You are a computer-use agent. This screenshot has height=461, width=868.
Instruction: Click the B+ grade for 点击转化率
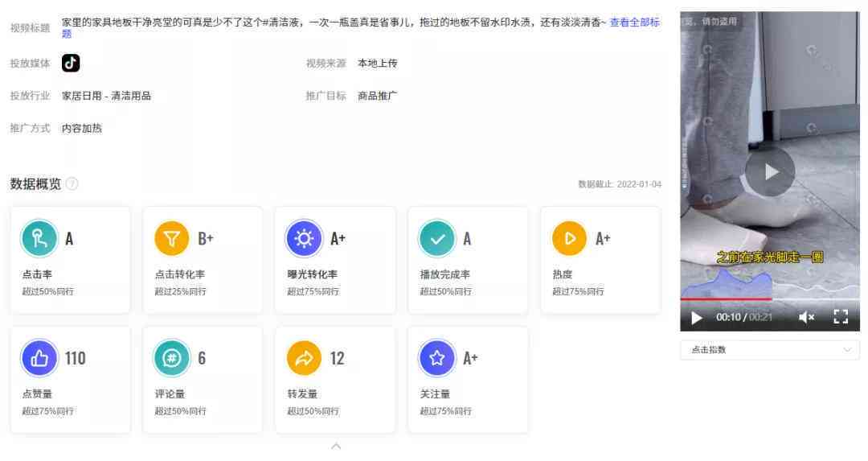coord(206,239)
